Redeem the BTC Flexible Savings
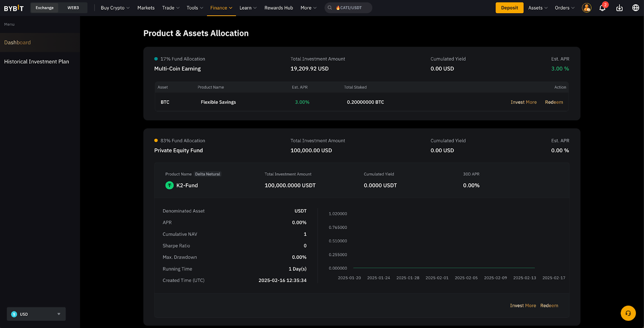The height and width of the screenshot is (328, 644). [x=554, y=102]
